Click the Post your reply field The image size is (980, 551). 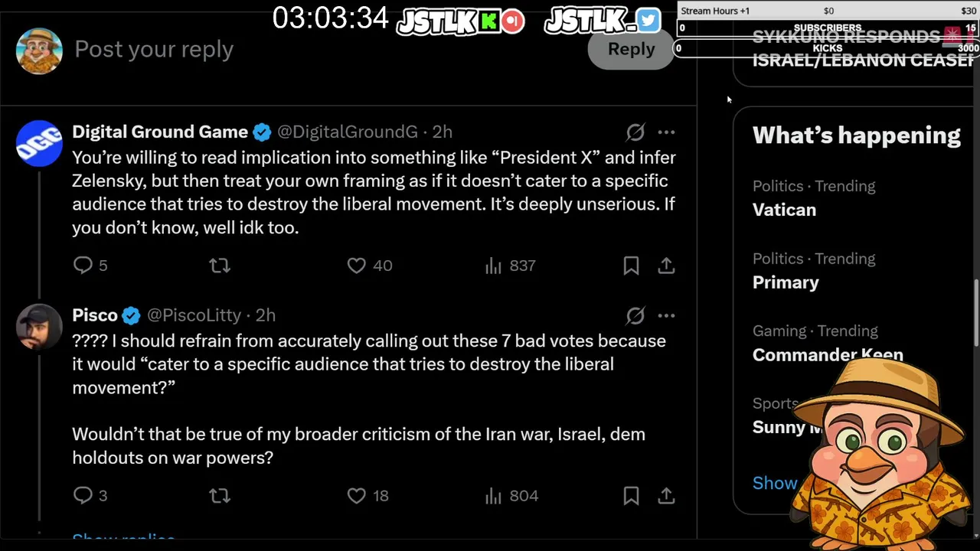click(306, 49)
